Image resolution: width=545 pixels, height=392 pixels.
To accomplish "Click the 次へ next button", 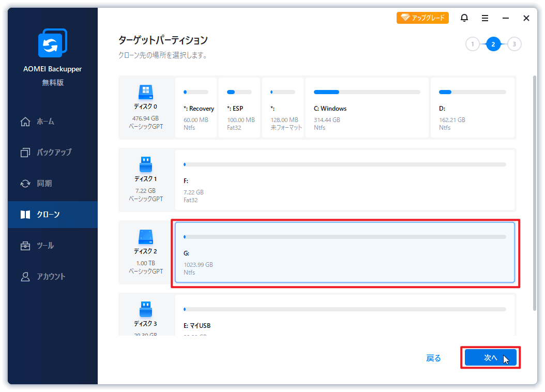I will pyautogui.click(x=490, y=357).
